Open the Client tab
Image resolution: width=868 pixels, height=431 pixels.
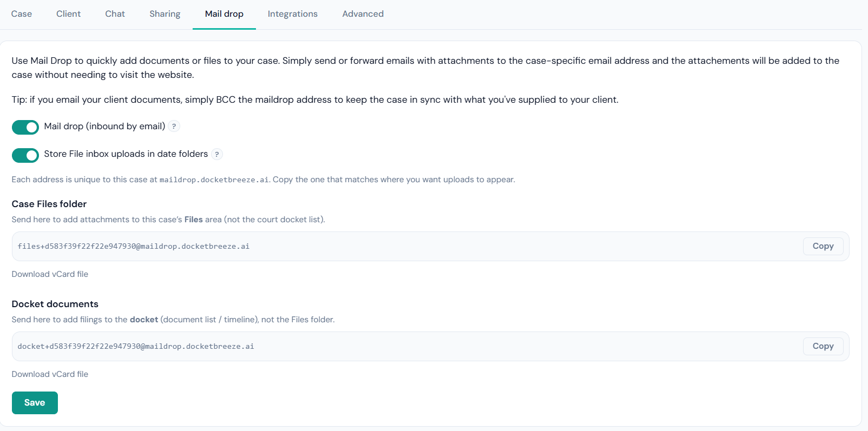pos(69,14)
